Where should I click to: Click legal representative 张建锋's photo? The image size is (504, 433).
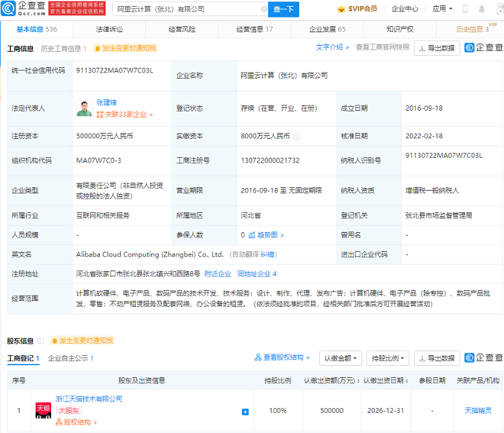pos(84,109)
